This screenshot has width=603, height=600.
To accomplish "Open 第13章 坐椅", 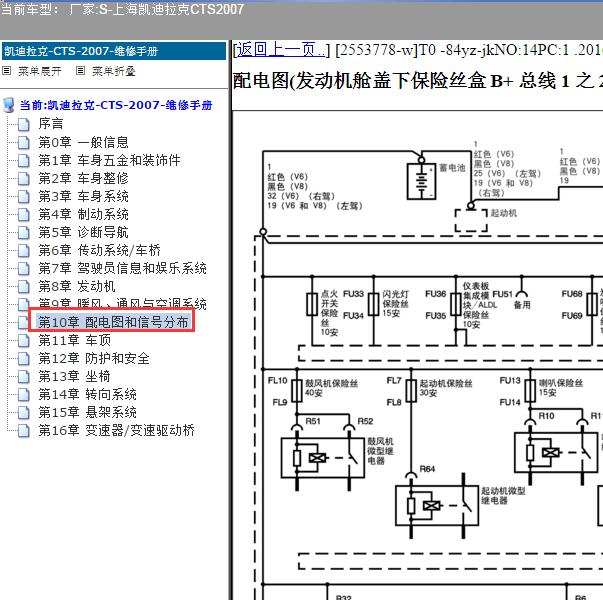I will (74, 376).
